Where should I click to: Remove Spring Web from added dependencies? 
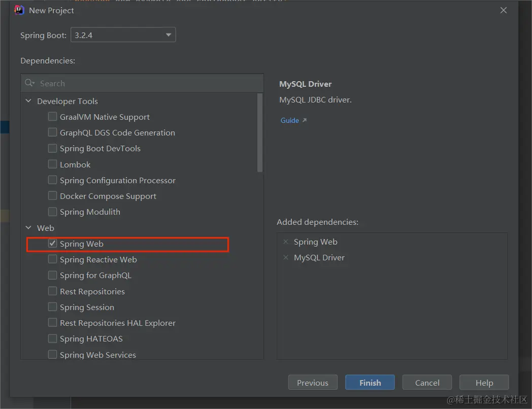click(286, 242)
